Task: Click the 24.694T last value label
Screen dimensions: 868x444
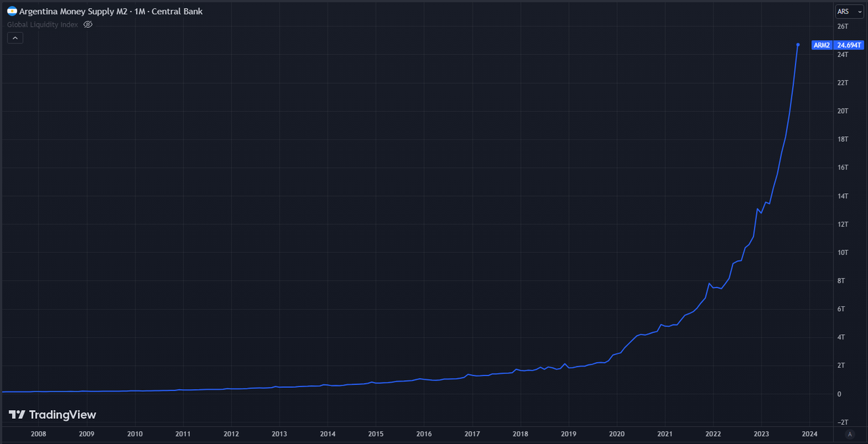Action: pyautogui.click(x=850, y=45)
